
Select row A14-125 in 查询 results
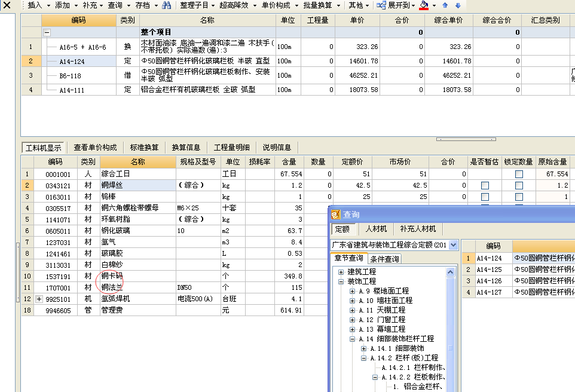(x=518, y=269)
